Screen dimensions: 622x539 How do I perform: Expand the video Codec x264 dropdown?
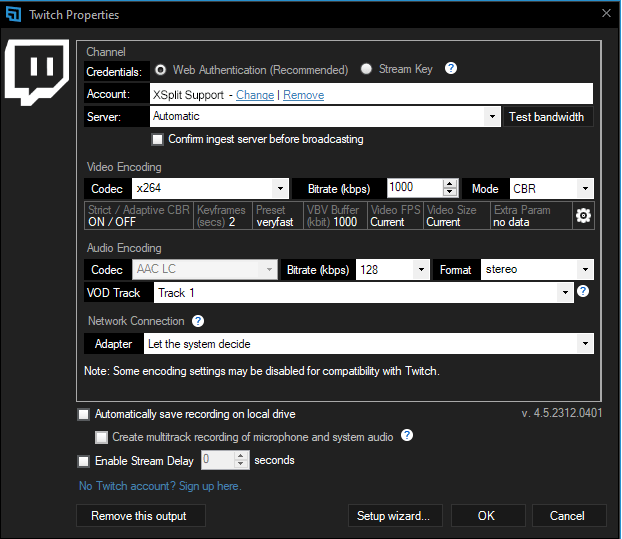210,188
